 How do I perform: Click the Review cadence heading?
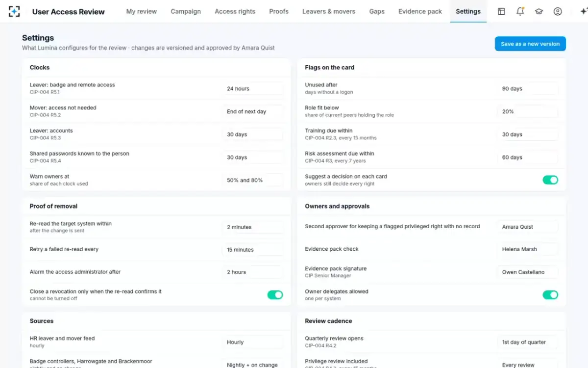tap(328, 321)
